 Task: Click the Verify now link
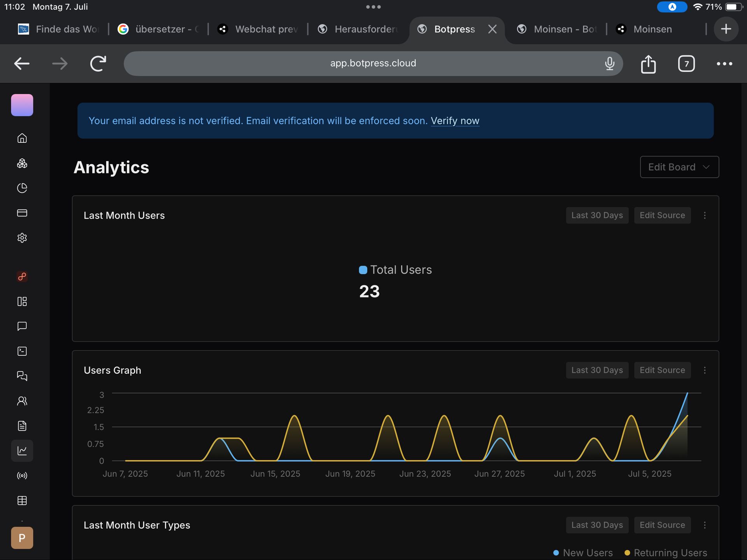(455, 121)
